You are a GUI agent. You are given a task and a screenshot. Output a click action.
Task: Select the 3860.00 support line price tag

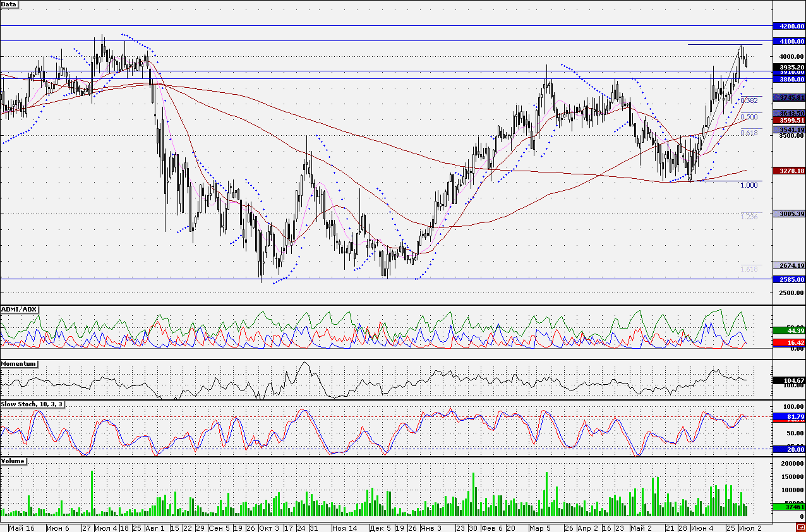point(790,80)
